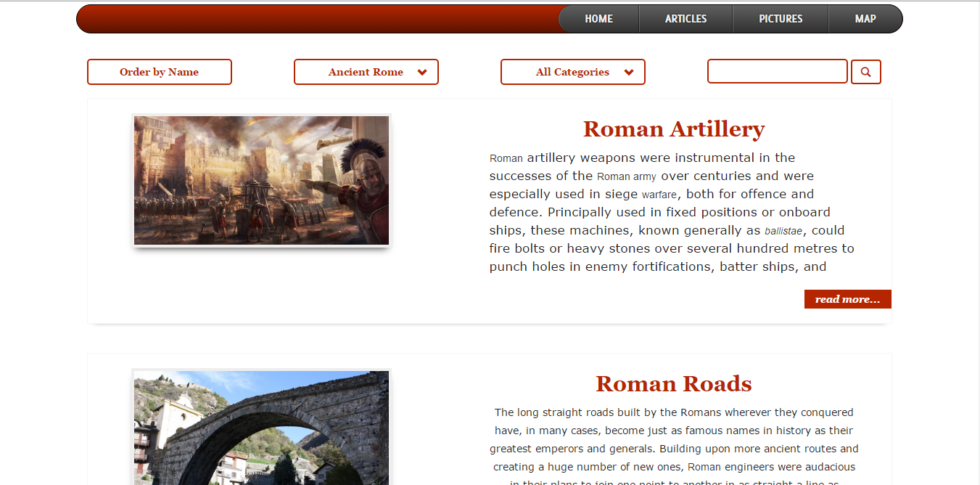
Task: Follow 'Roman' link before 'engineers were audacious'
Action: coord(703,467)
